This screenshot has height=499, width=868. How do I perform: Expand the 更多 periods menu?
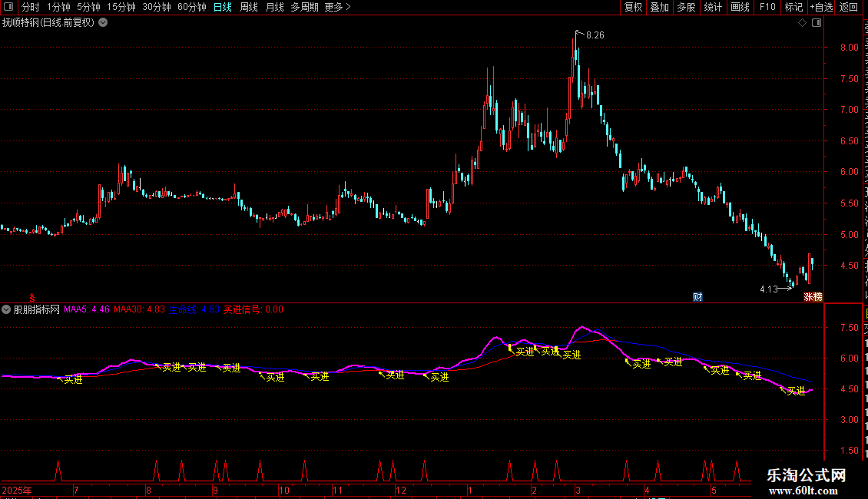(337, 7)
